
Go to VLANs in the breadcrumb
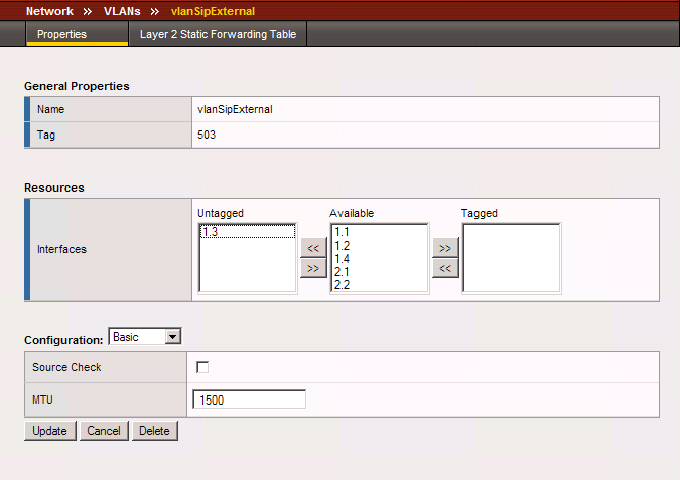pos(121,11)
